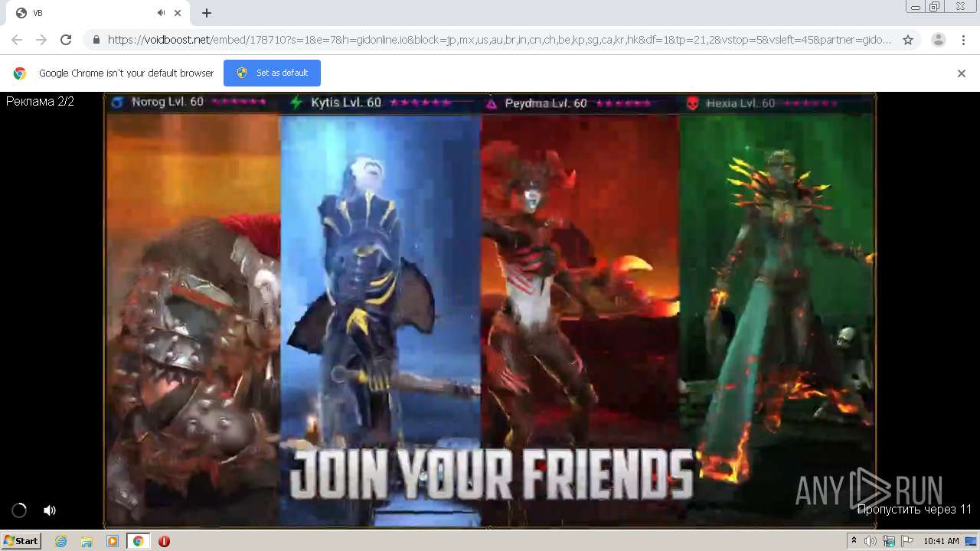Open the network tray icon
This screenshot has width=980, height=551.
(x=889, y=541)
